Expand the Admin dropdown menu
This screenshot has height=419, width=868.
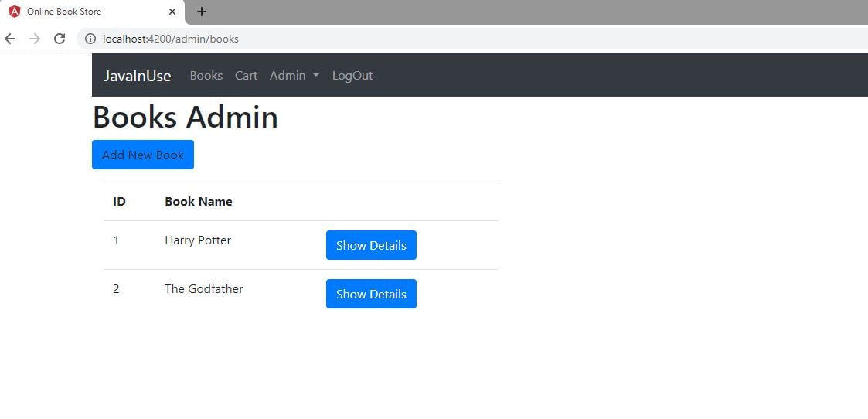click(294, 75)
